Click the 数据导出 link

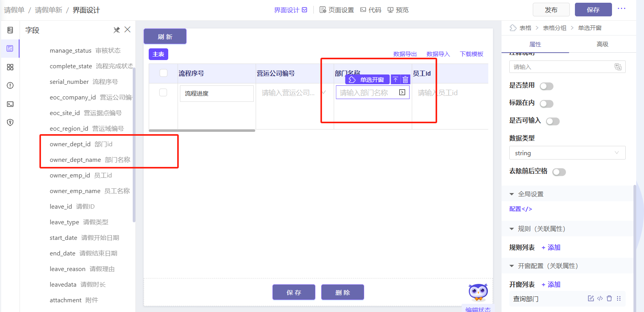pyautogui.click(x=405, y=54)
